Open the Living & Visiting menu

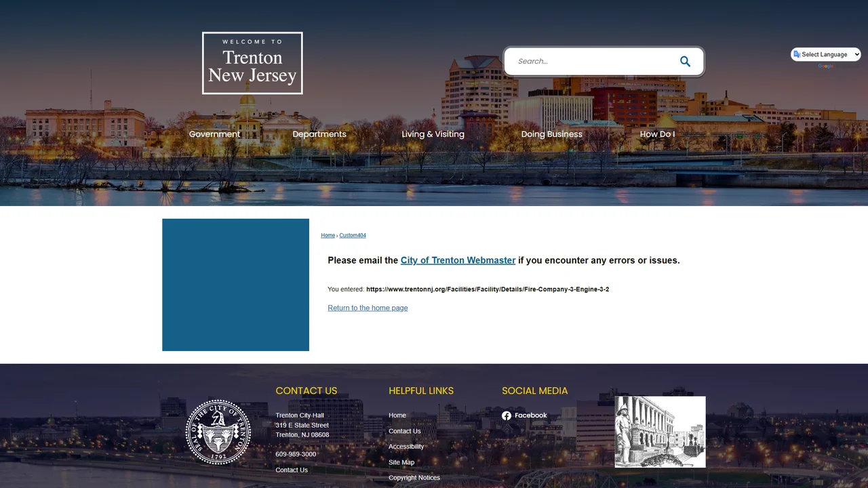coord(433,134)
